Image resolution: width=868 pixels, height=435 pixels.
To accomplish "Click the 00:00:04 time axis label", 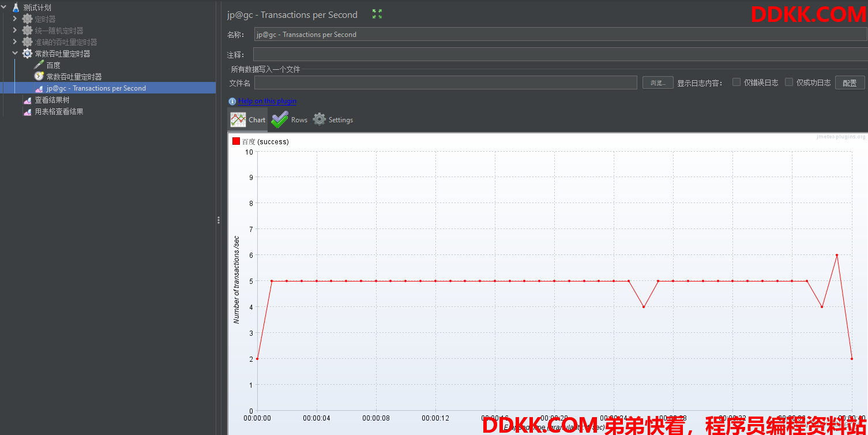I will (317, 418).
